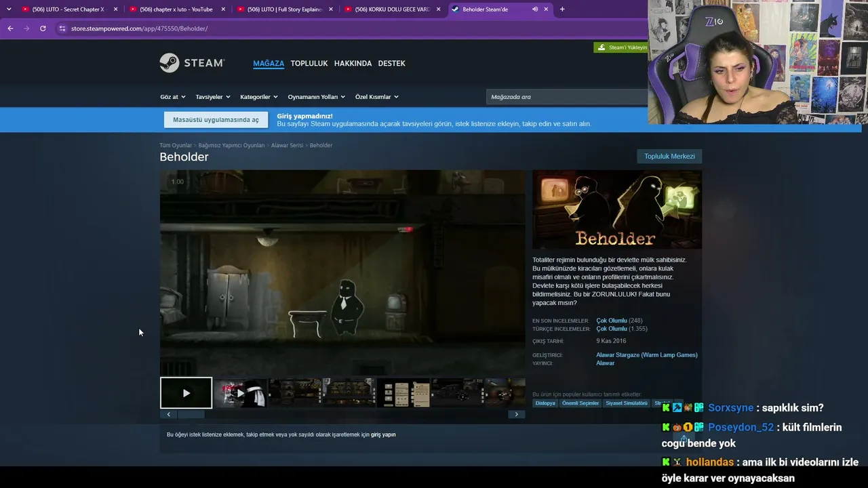Image resolution: width=868 pixels, height=488 pixels.
Task: Go to HAKKINDA page
Action: point(353,63)
